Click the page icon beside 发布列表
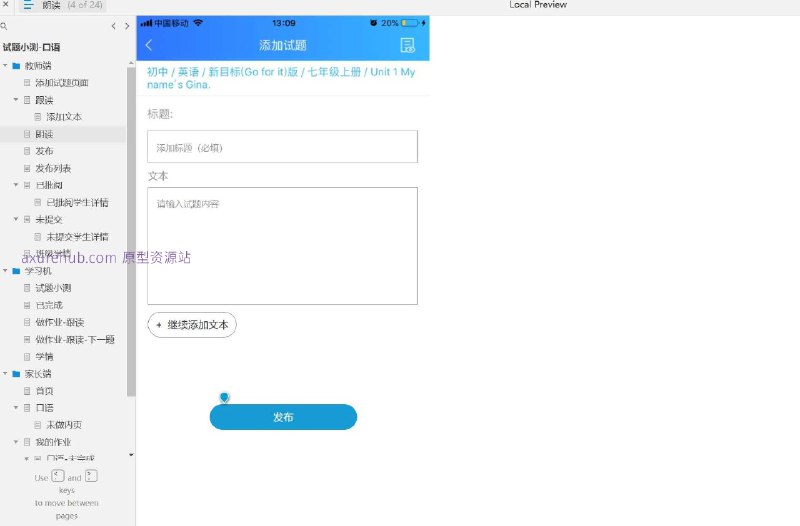 tap(27, 168)
